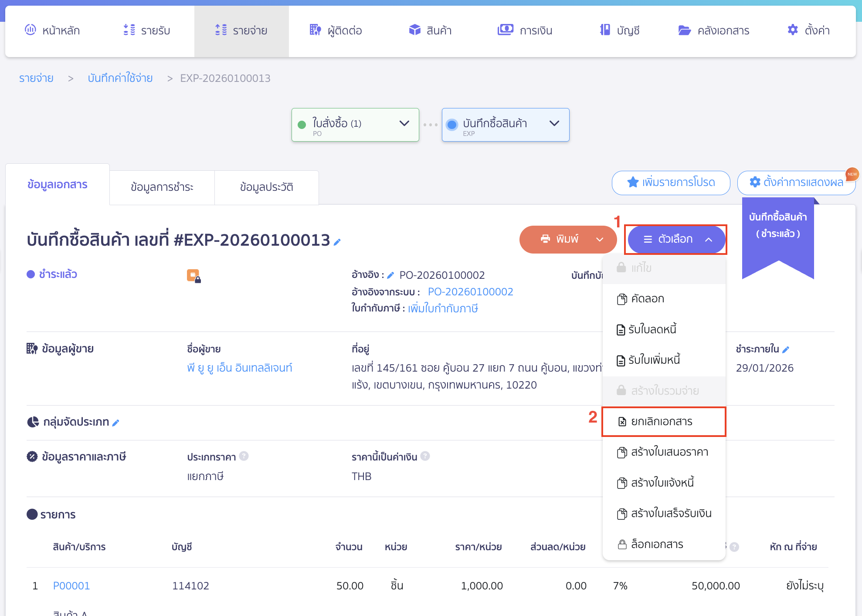Click the help icon next to ราคานี้เป็นค่าเงิน

click(x=425, y=456)
